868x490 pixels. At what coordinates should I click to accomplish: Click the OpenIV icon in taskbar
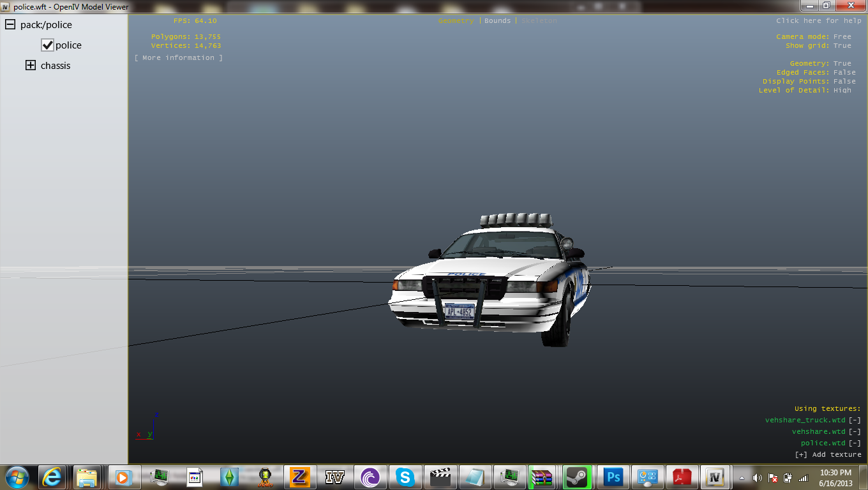[715, 477]
